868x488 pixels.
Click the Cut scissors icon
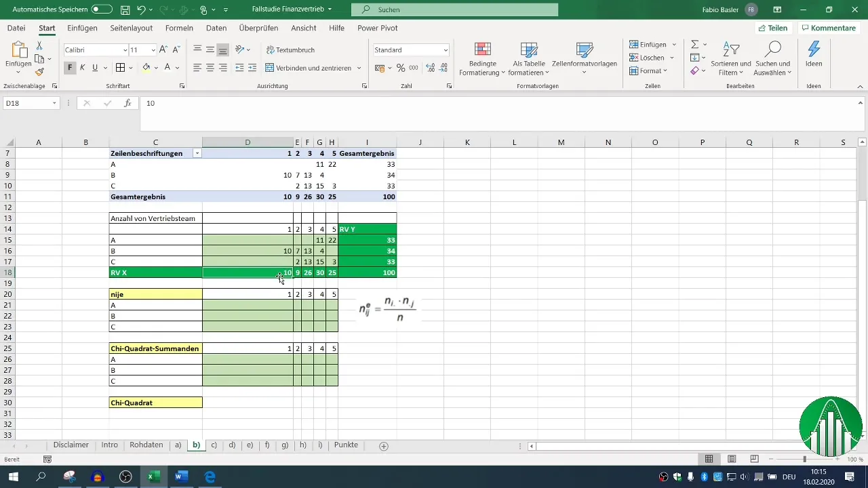click(39, 45)
